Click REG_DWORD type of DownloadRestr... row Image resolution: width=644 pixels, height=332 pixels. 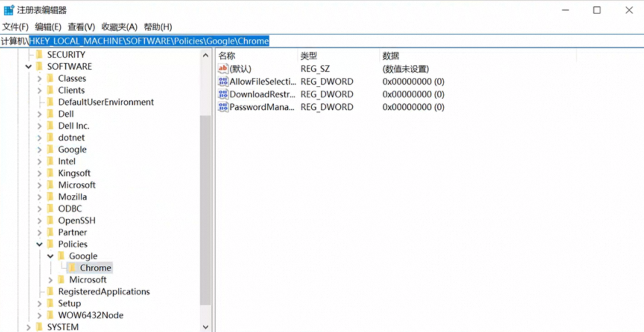pyautogui.click(x=327, y=94)
